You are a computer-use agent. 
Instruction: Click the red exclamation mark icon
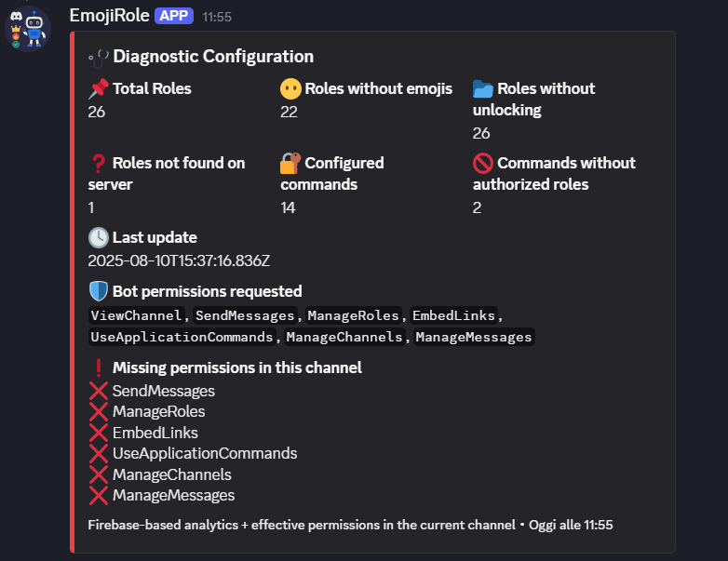click(99, 367)
